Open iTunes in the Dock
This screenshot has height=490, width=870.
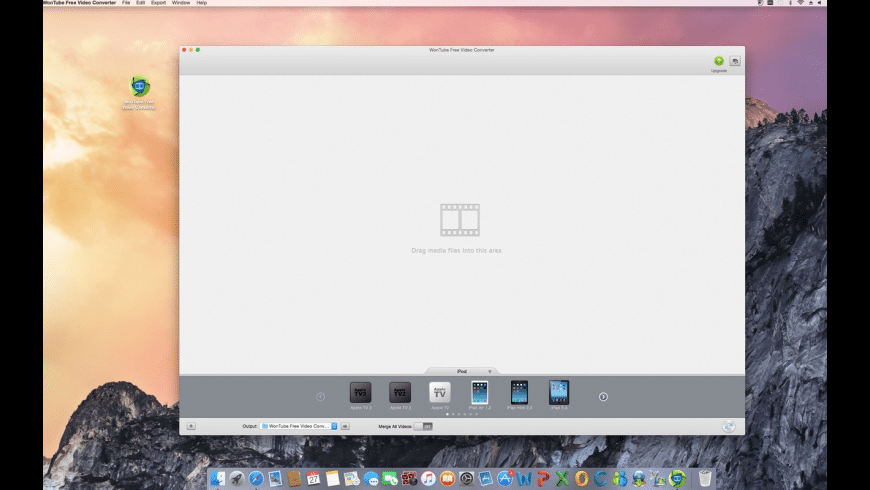coord(428,478)
